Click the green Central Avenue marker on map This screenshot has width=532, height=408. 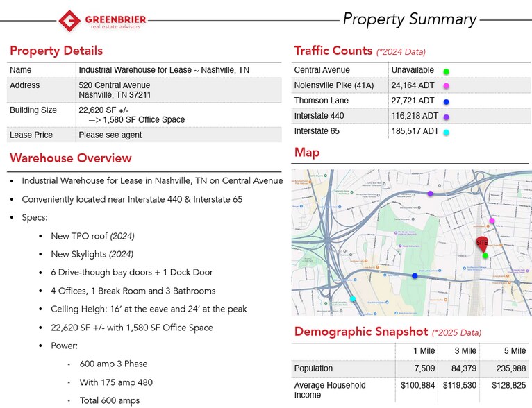tap(485, 256)
